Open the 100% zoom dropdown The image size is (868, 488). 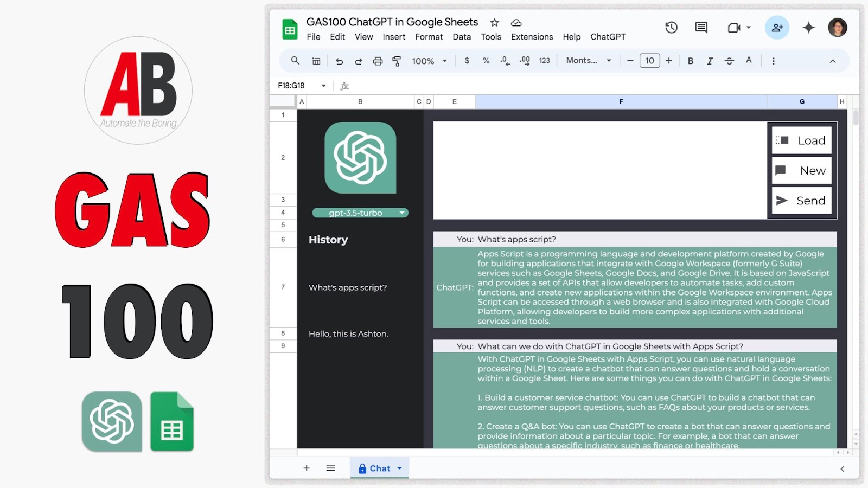point(429,61)
